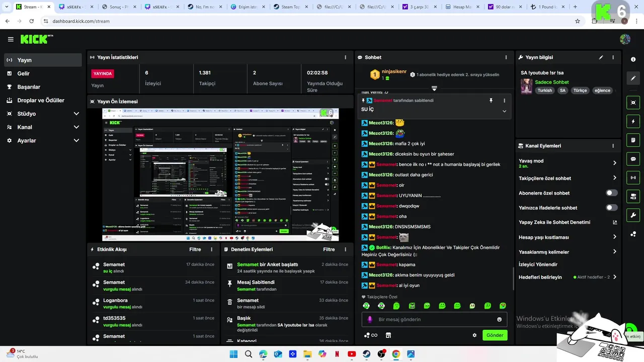This screenshot has width=644, height=362.
Task: Click the microphone icon in chat input
Action: pos(370,319)
